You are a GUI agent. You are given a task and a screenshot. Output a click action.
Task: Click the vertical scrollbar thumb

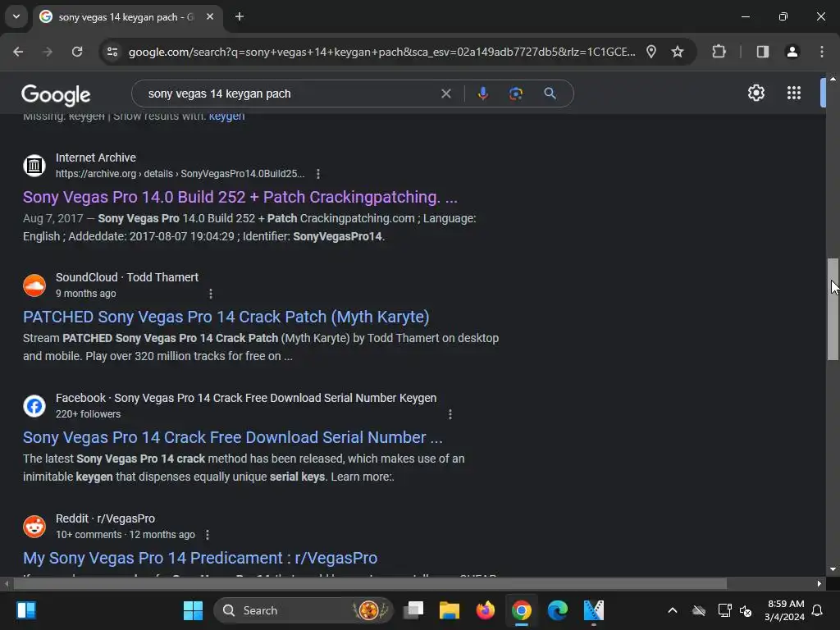[x=833, y=308]
